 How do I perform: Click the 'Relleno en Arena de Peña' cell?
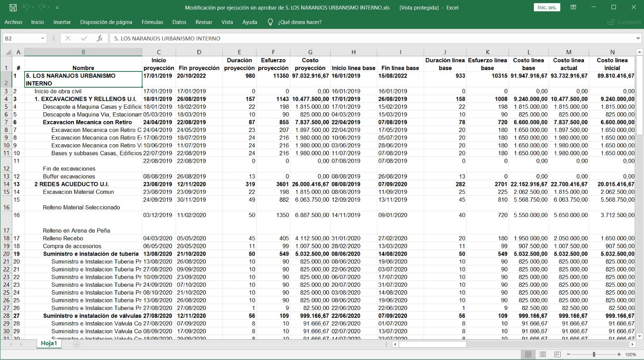[83, 223]
